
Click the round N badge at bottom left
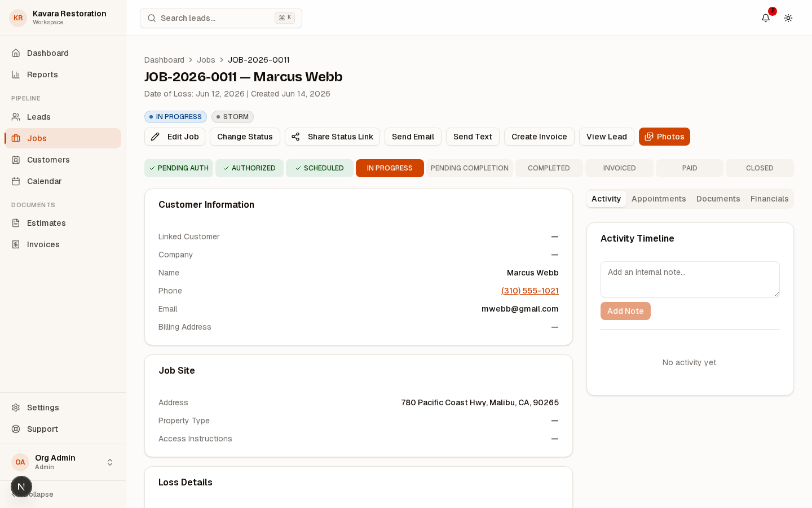coord(21,487)
